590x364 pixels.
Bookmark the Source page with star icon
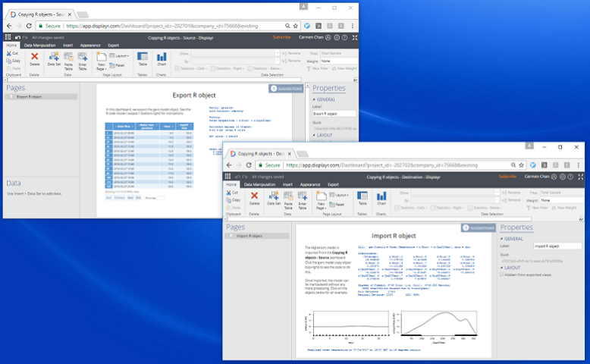(x=295, y=26)
